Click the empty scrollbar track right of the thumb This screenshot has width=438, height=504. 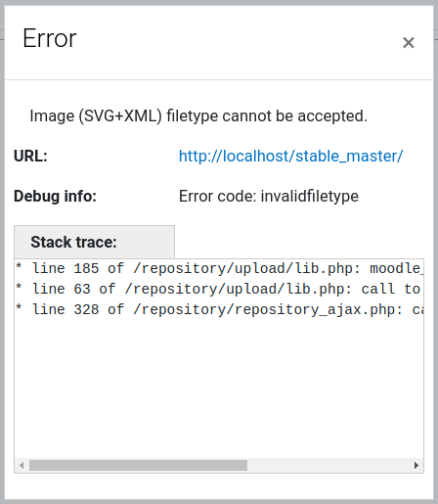click(x=328, y=465)
